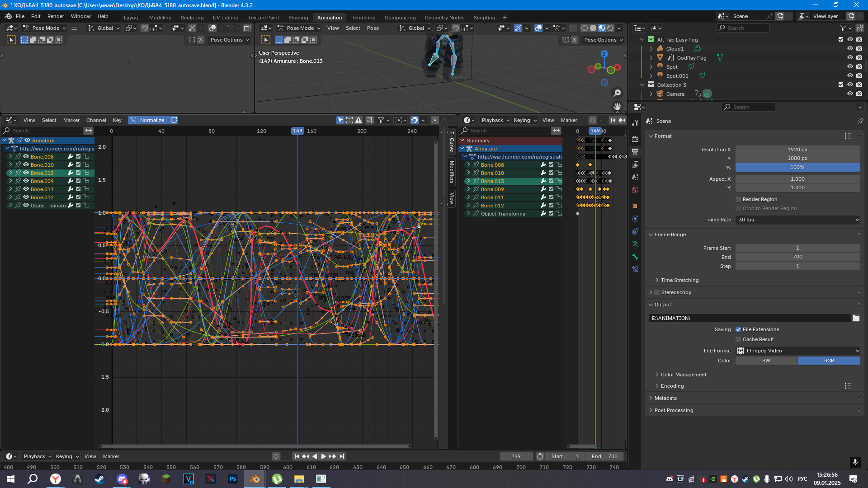Open the File Format FFmpeg Video dropdown
Image resolution: width=868 pixels, height=488 pixels.
(x=797, y=351)
